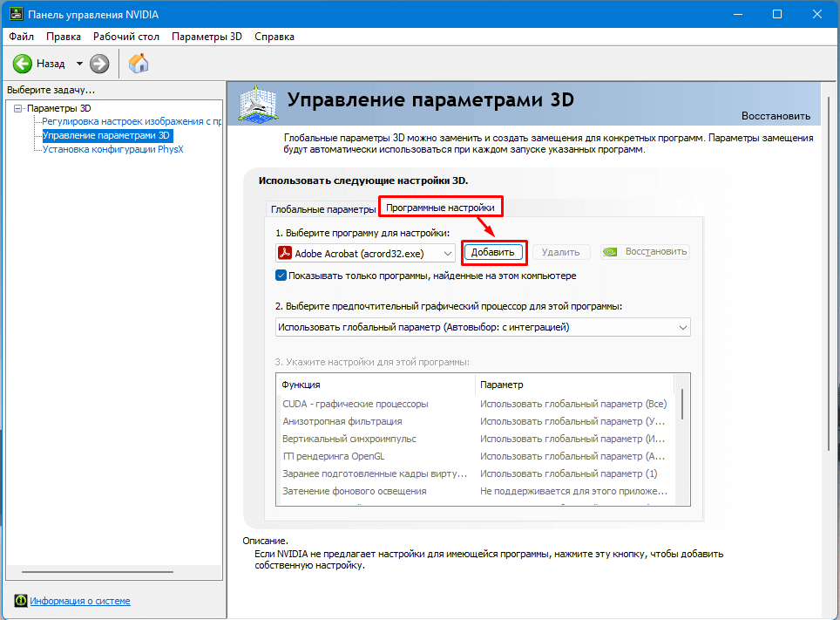Image resolution: width=840 pixels, height=620 pixels.
Task: Click the NVIDIA Control Panel title bar icon
Action: tap(15, 14)
